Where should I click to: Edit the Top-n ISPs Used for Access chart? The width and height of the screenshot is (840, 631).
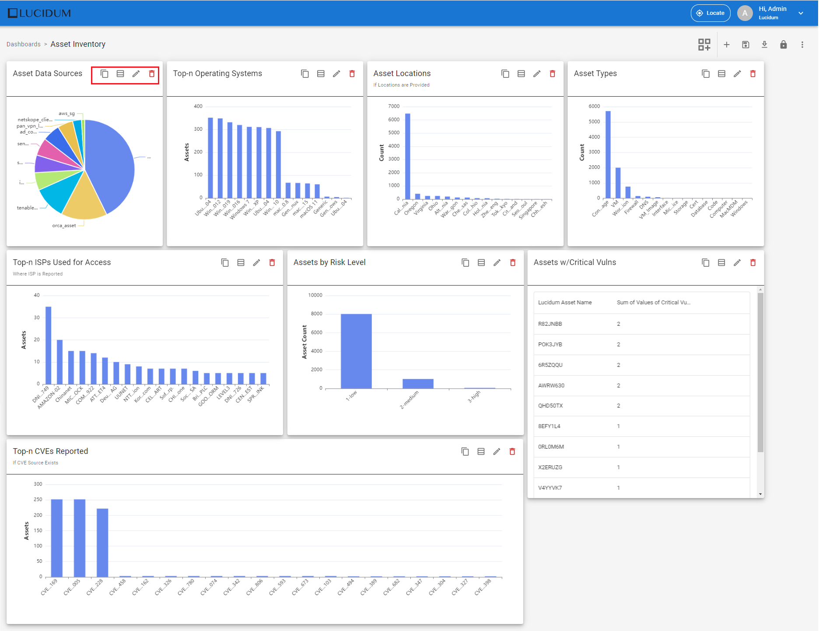[x=256, y=262]
